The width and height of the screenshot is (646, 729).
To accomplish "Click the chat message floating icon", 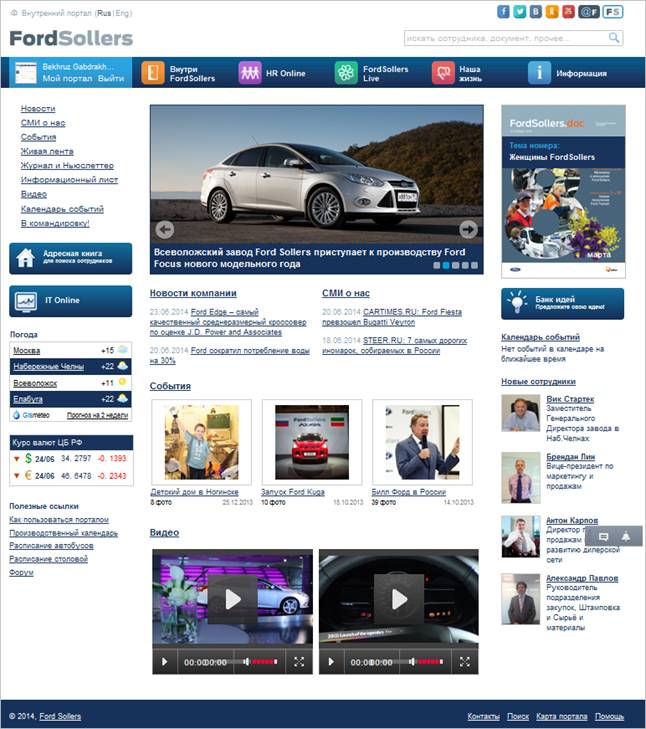I will click(x=604, y=537).
